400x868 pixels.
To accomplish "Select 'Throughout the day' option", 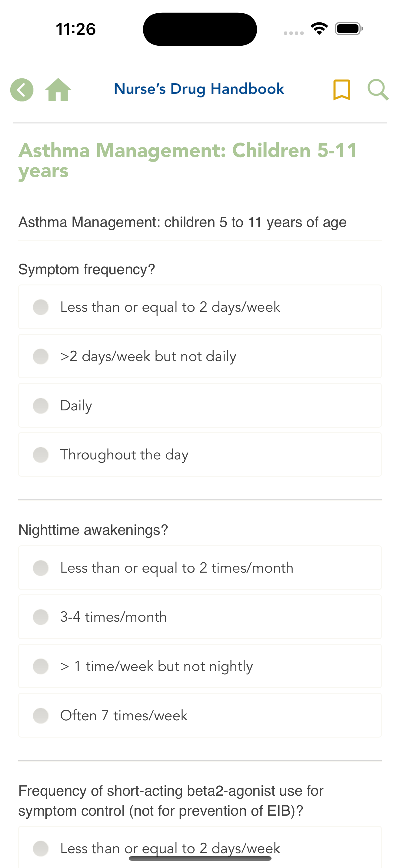I will pos(200,455).
